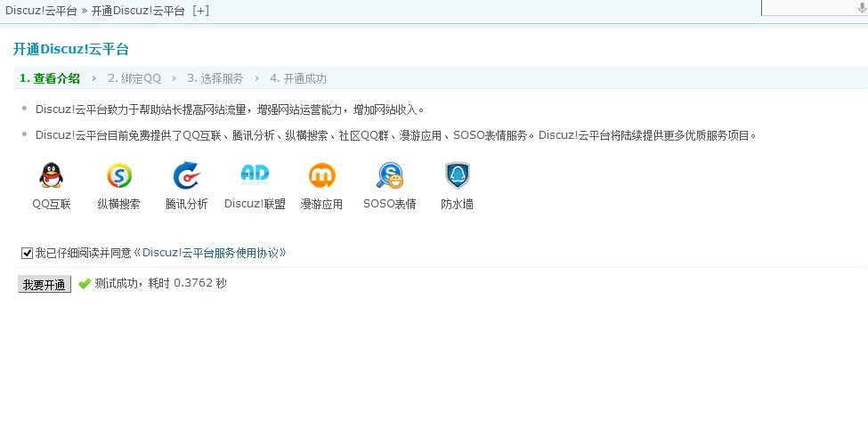Viewport: 868px width, 437px height.
Task: Click the microphone icon in search box
Action: (862, 6)
